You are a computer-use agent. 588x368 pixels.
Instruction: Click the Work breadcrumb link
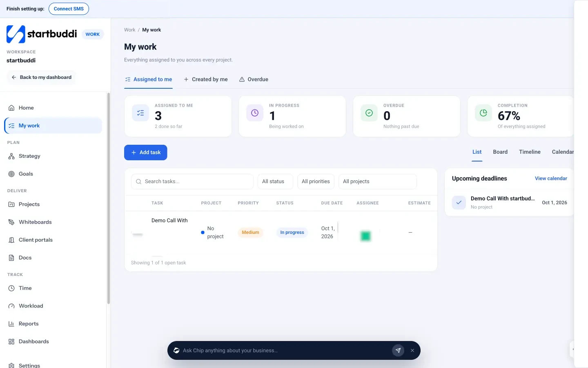coord(129,30)
